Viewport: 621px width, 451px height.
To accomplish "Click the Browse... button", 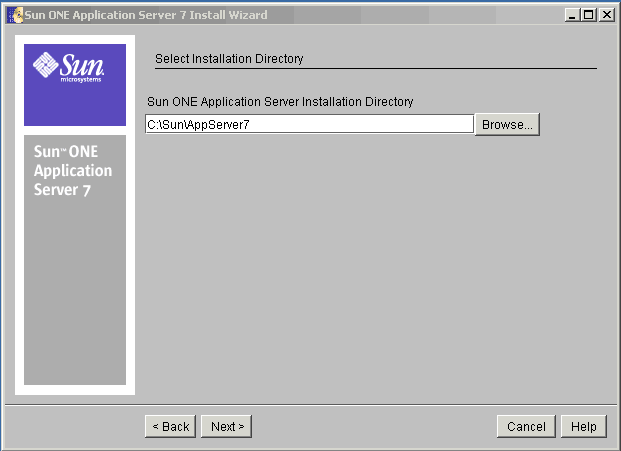I will (507, 125).
